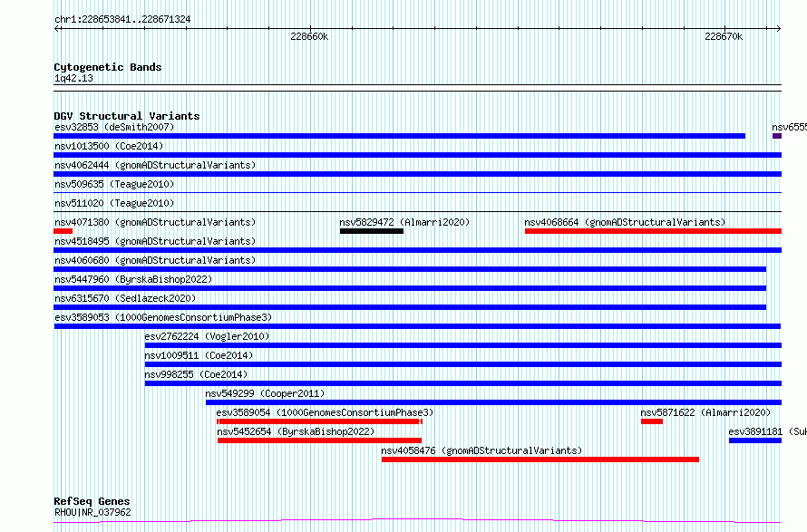Open nsv4058476 gnomAD variant label

point(481,450)
